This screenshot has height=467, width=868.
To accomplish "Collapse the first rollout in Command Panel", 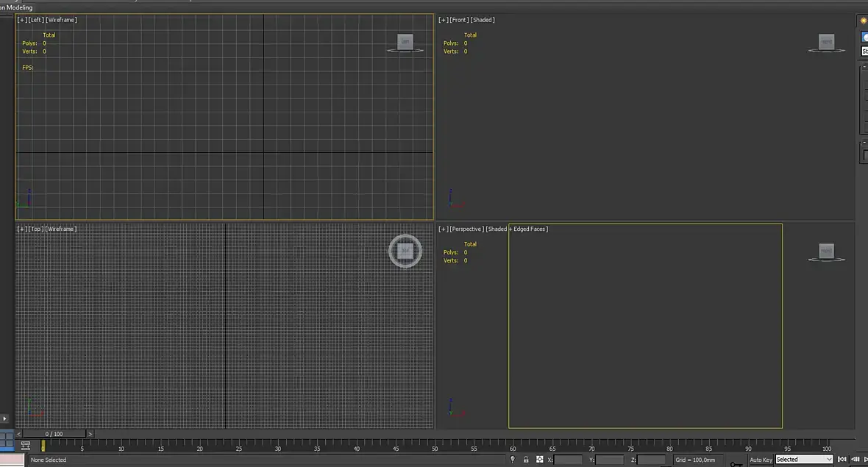I will pyautogui.click(x=864, y=67).
